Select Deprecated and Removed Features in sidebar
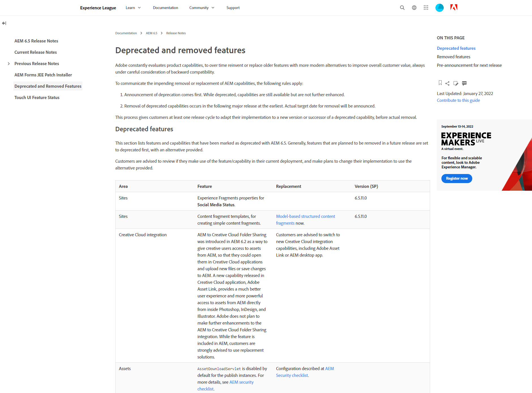Viewport: 532px width, 393px height. [48, 86]
